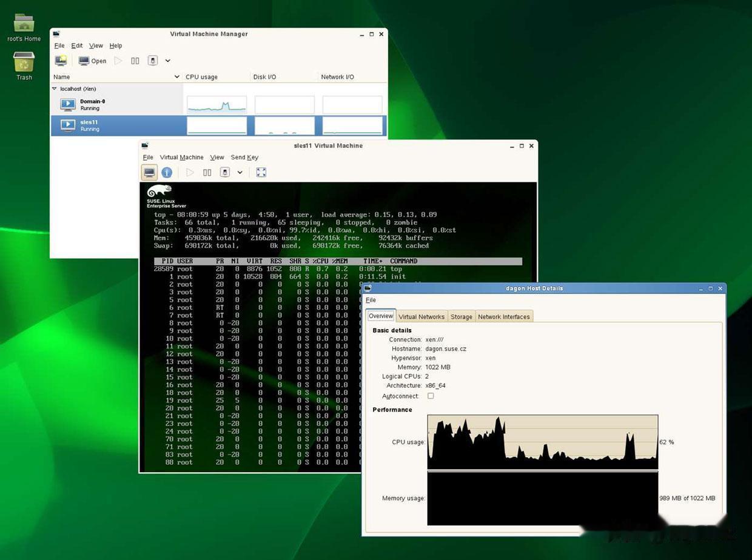This screenshot has width=752, height=560.
Task: Toggle the Autoconnect checkbox
Action: point(431,396)
